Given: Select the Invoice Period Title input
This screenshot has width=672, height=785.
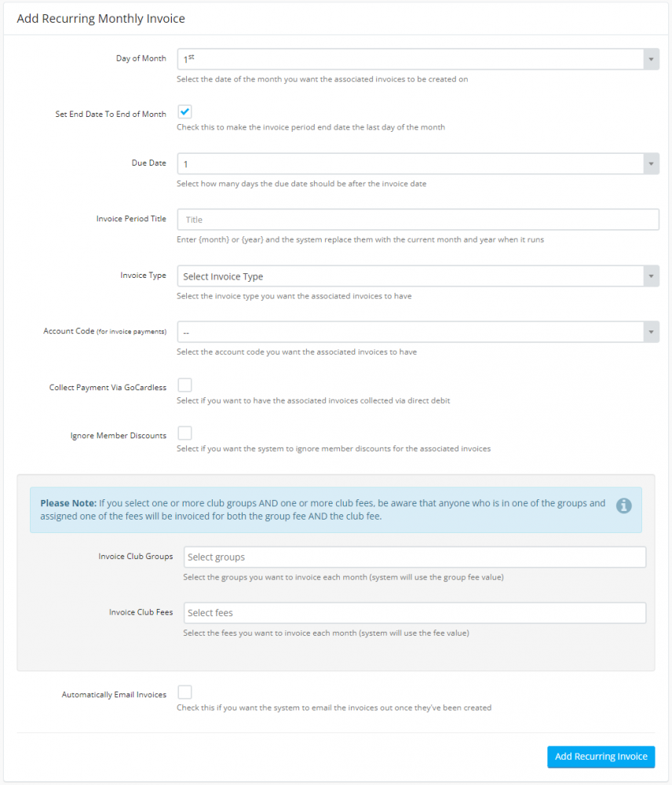Looking at the screenshot, I should click(416, 219).
